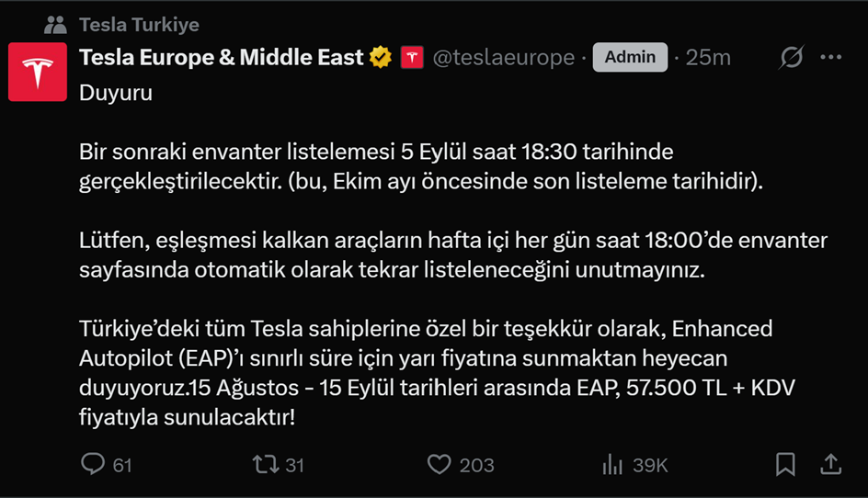The width and height of the screenshot is (868, 498).
Task: View analytics via the bar chart icon
Action: click(x=612, y=464)
